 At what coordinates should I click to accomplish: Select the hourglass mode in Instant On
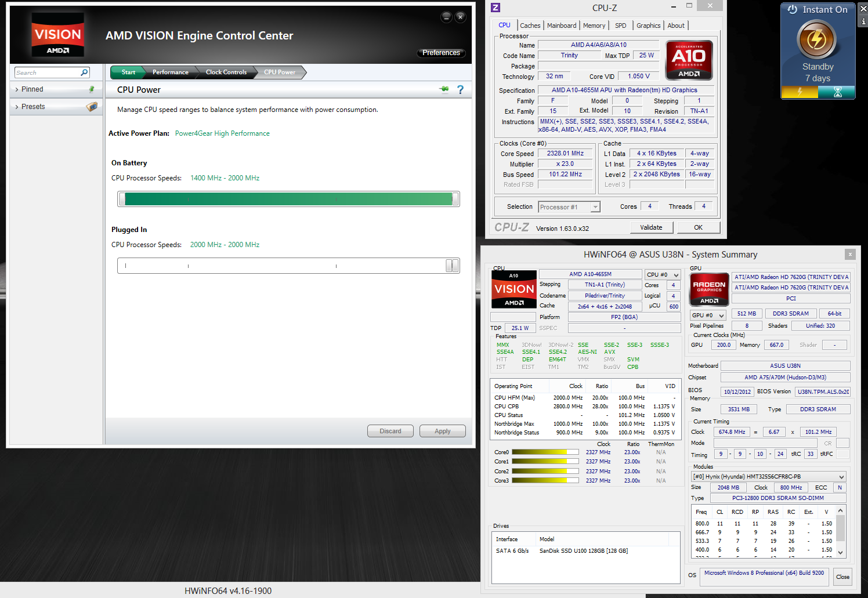click(837, 92)
